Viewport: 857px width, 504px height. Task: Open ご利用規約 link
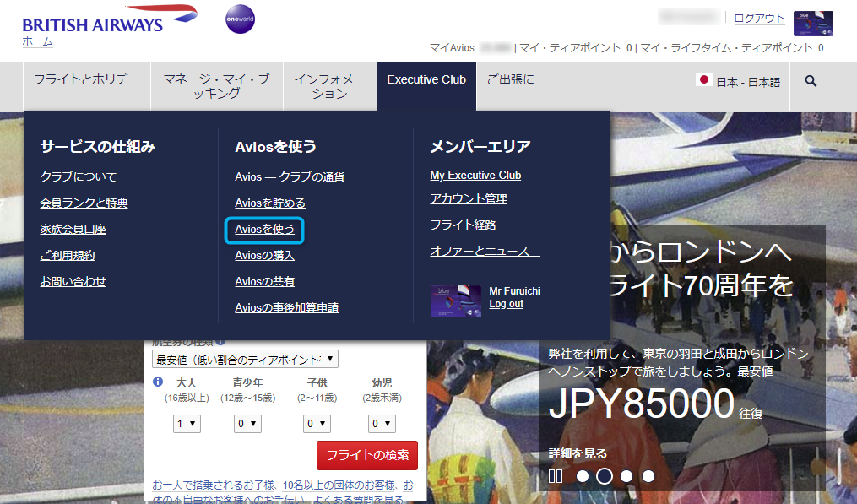pos(68,255)
